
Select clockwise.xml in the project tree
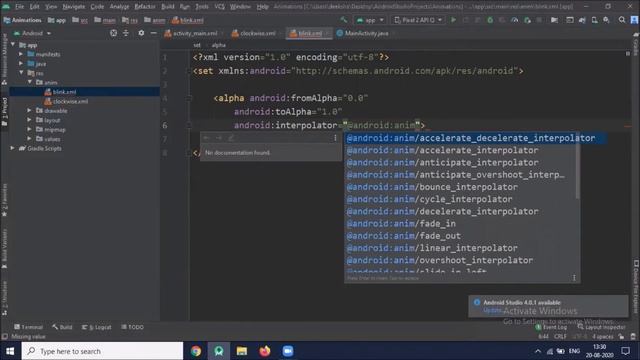(66, 101)
